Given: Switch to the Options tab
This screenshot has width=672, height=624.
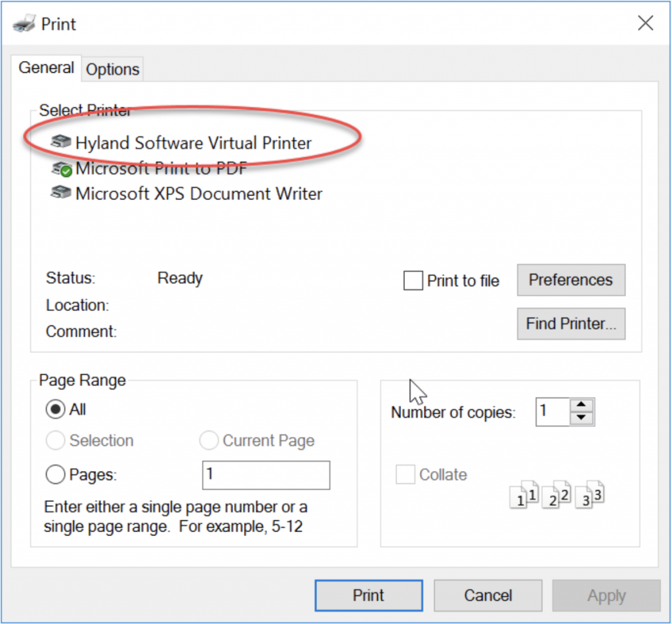Looking at the screenshot, I should (112, 69).
